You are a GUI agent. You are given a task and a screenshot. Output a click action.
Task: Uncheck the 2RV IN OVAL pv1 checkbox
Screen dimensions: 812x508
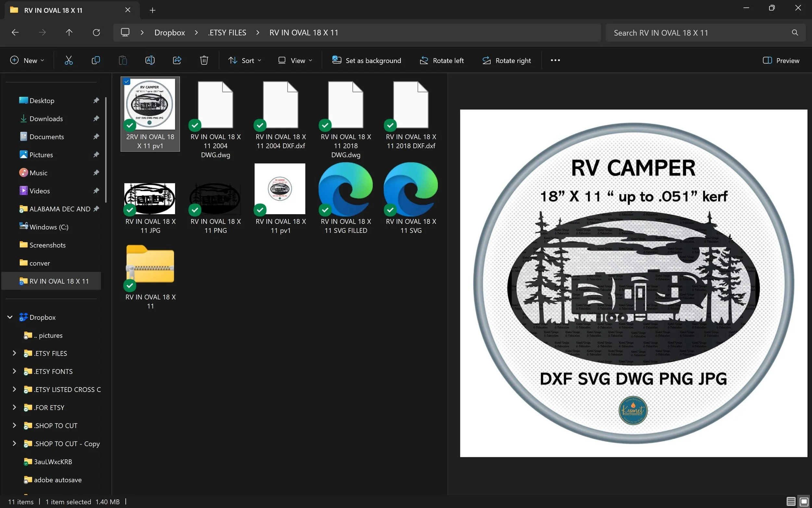127,82
